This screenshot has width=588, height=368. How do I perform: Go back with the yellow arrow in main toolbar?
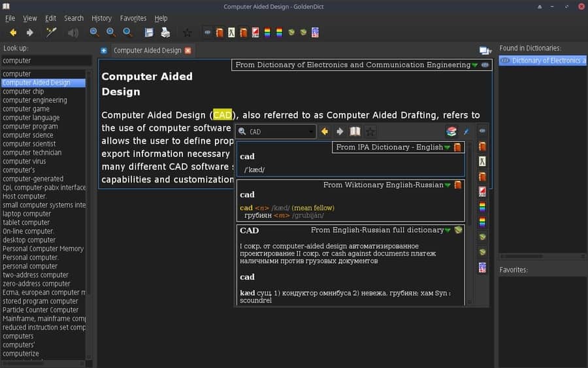tap(13, 33)
